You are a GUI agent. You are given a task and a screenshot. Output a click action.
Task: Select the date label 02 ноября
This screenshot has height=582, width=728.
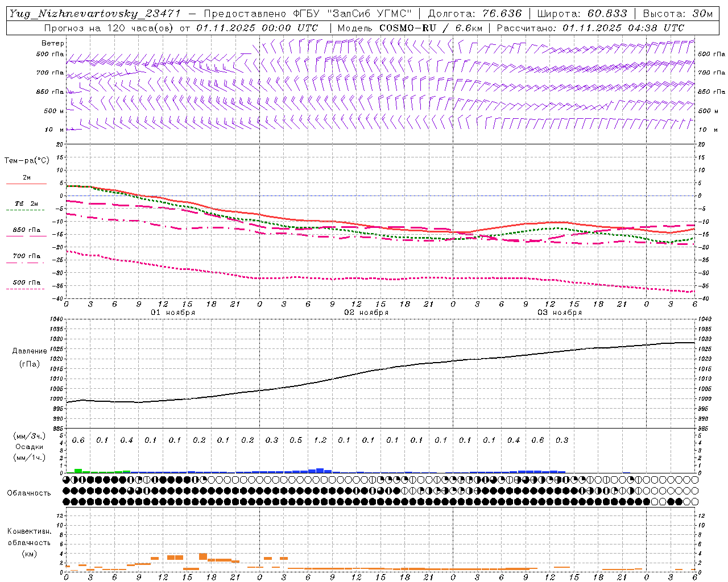[x=366, y=313]
